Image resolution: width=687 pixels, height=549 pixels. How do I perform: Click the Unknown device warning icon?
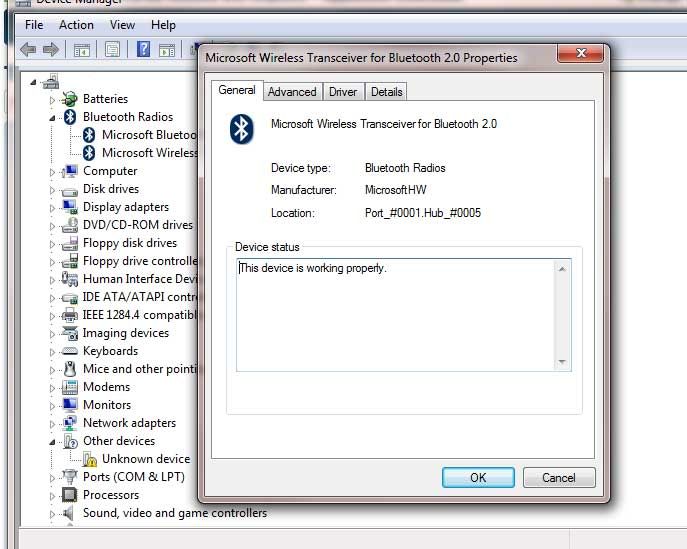point(89,459)
